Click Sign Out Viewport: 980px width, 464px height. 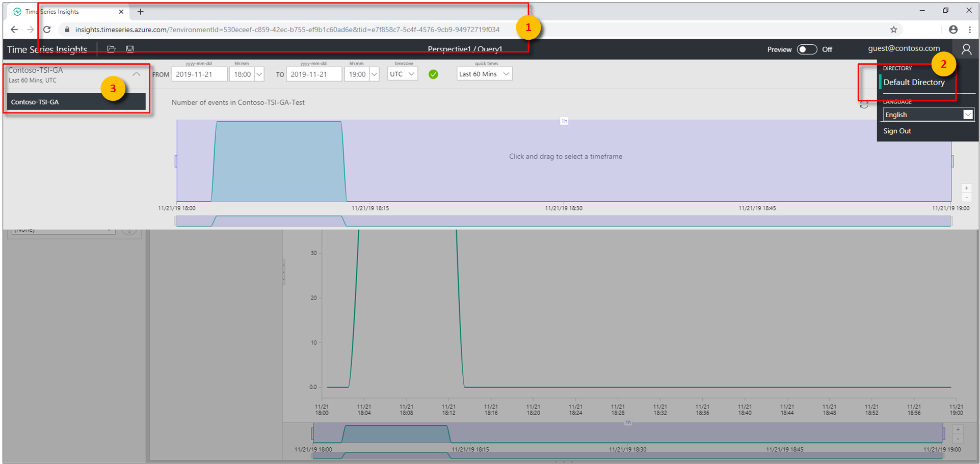(897, 131)
